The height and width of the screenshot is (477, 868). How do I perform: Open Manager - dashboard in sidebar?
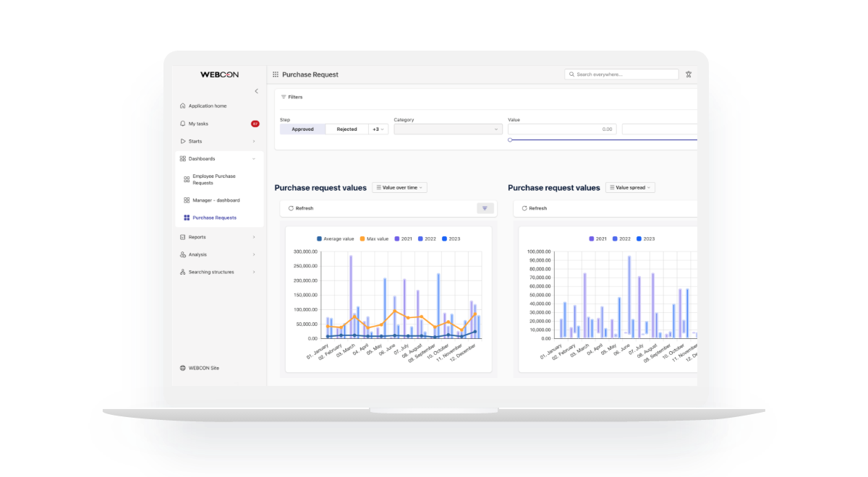216,200
